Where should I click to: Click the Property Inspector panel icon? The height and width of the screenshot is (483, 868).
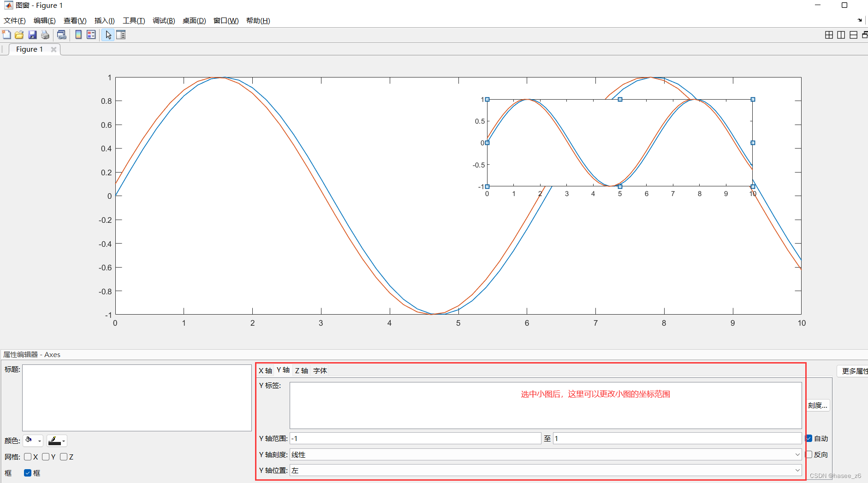tap(121, 35)
